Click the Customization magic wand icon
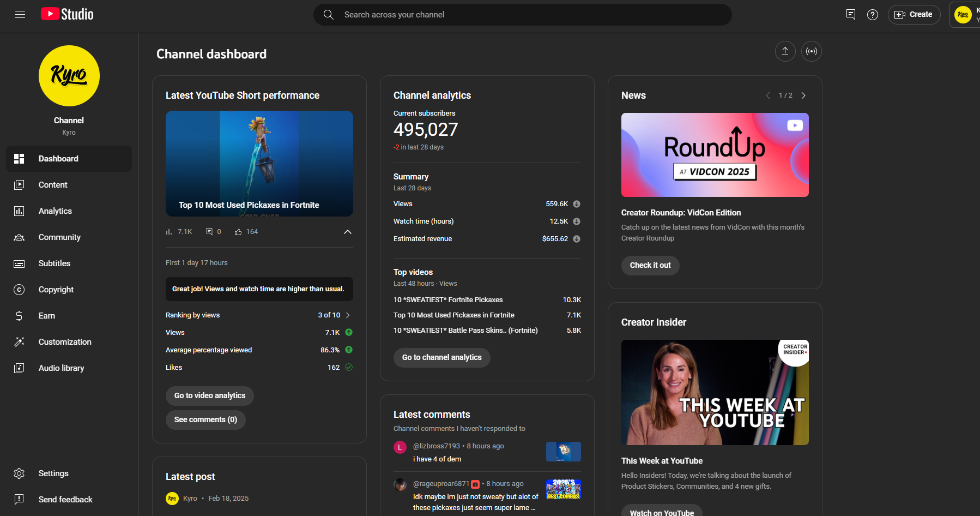This screenshot has width=980, height=516. pos(19,342)
